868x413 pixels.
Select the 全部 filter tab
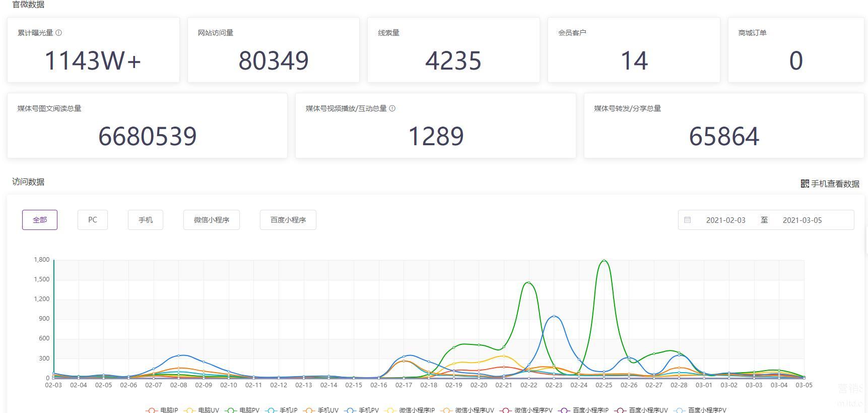(40, 220)
